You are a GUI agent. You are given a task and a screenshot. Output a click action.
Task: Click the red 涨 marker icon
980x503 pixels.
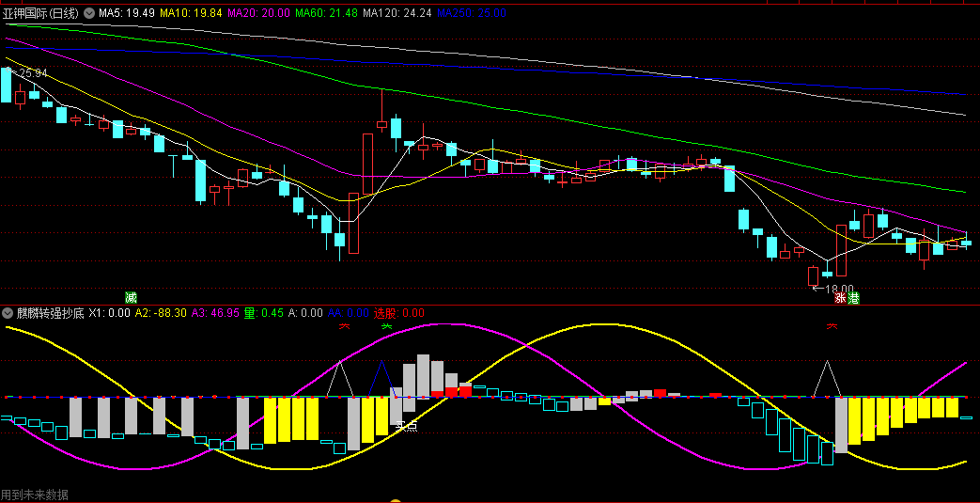pos(841,298)
